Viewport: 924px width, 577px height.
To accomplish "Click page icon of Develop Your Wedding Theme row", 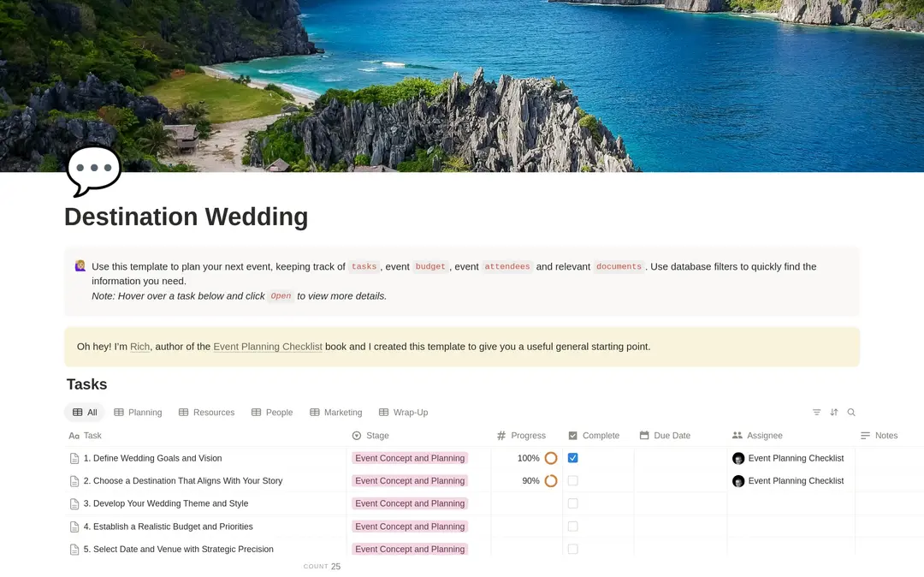I will tap(74, 504).
